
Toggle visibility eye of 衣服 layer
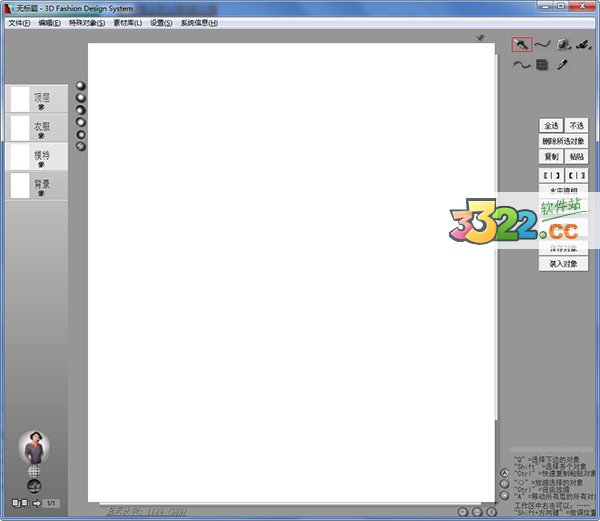pyautogui.click(x=41, y=136)
